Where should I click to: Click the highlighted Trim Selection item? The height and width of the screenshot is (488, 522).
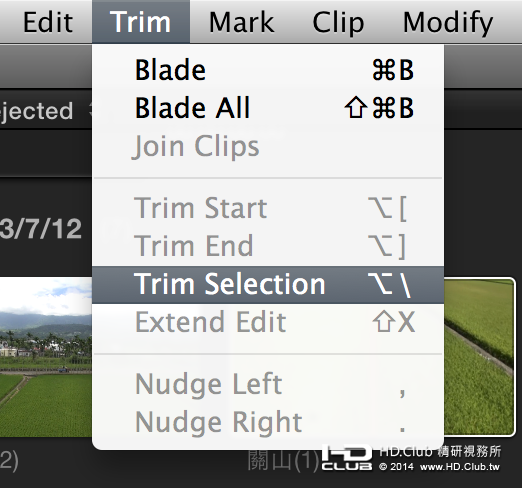[x=268, y=285]
